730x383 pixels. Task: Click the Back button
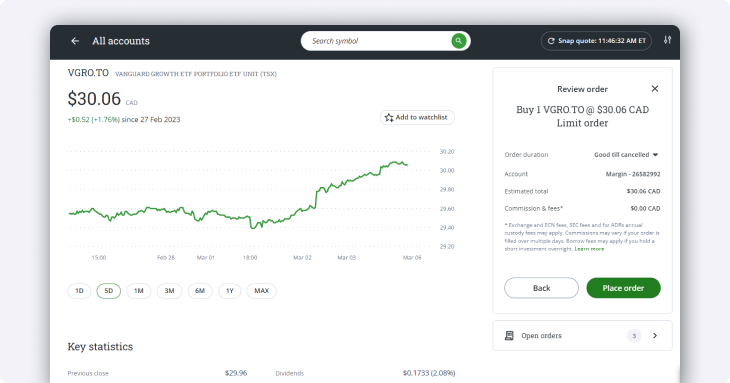[541, 288]
